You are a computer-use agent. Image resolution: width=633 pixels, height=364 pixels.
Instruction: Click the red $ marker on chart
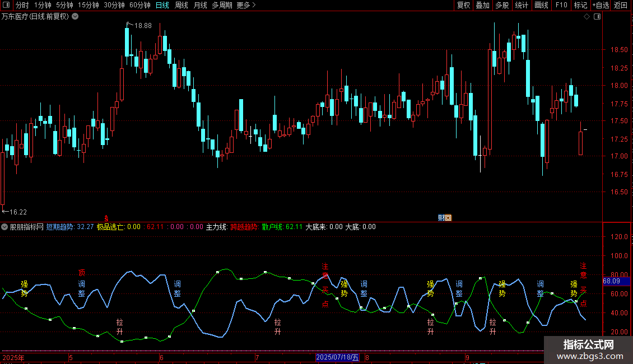[106, 218]
